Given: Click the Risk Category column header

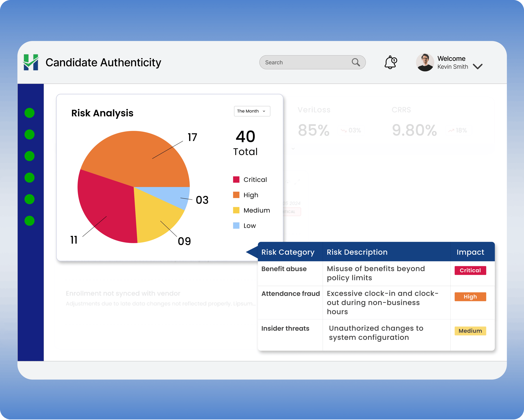Looking at the screenshot, I should pos(288,252).
